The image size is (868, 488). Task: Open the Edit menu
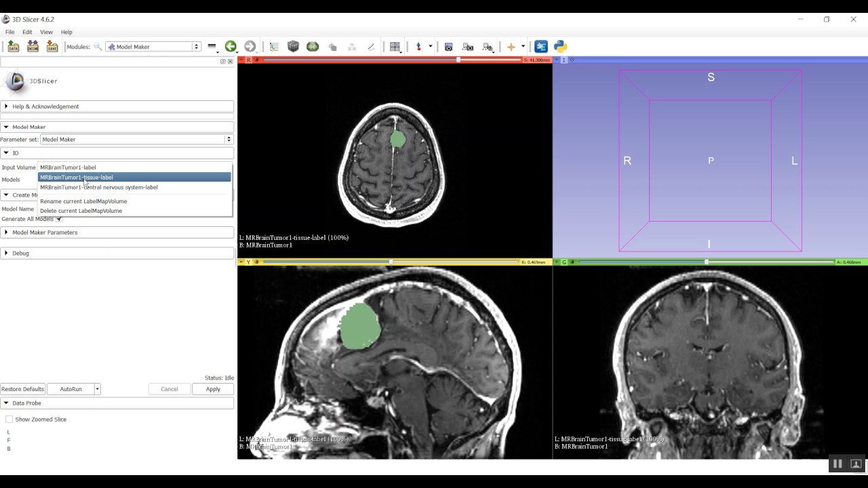pos(27,32)
